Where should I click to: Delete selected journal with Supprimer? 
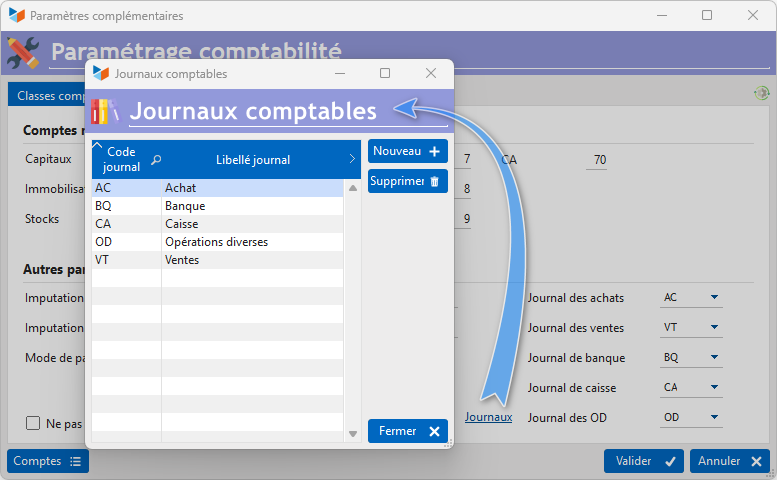407,181
